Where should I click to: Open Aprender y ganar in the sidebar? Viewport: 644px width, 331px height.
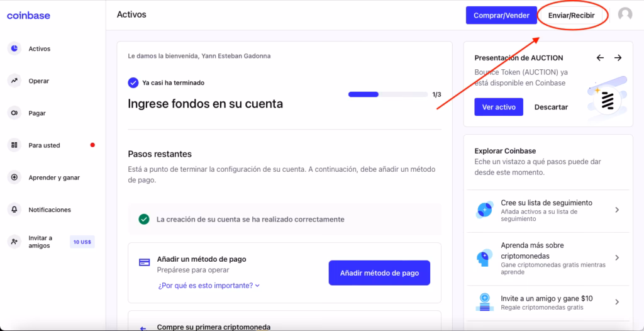pyautogui.click(x=53, y=177)
